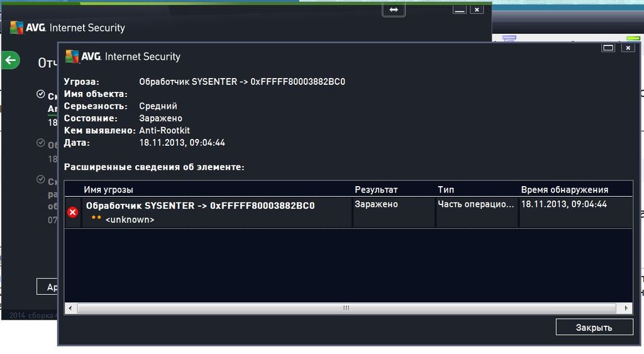Click the green back arrow button
Image resolution: width=644 pixels, height=354 pixels.
[x=10, y=60]
